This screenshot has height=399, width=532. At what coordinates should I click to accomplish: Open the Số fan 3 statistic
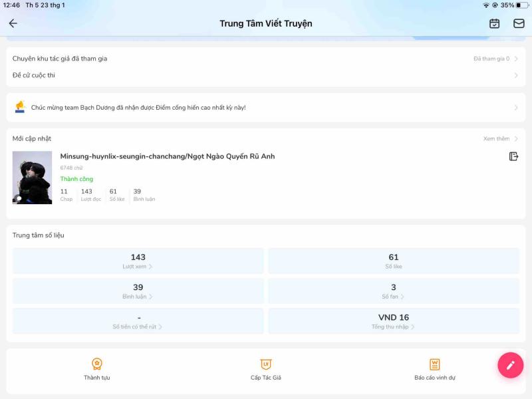pos(394,291)
